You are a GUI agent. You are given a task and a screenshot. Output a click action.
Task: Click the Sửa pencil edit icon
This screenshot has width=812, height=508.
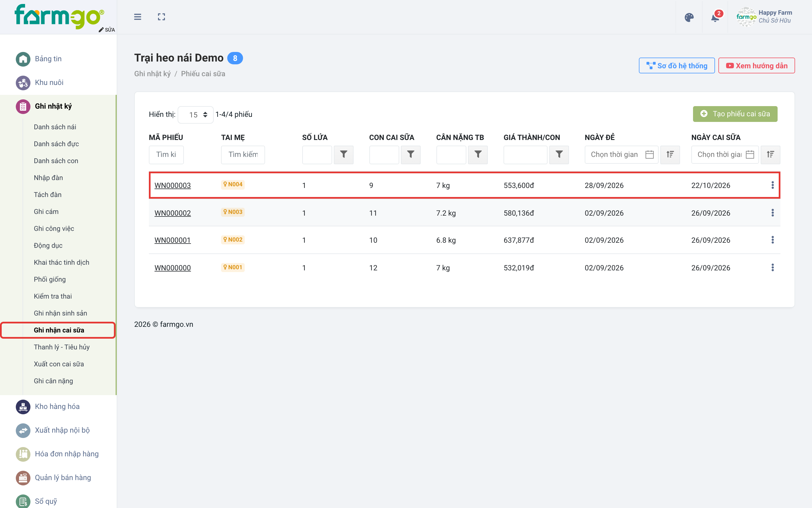tap(107, 30)
